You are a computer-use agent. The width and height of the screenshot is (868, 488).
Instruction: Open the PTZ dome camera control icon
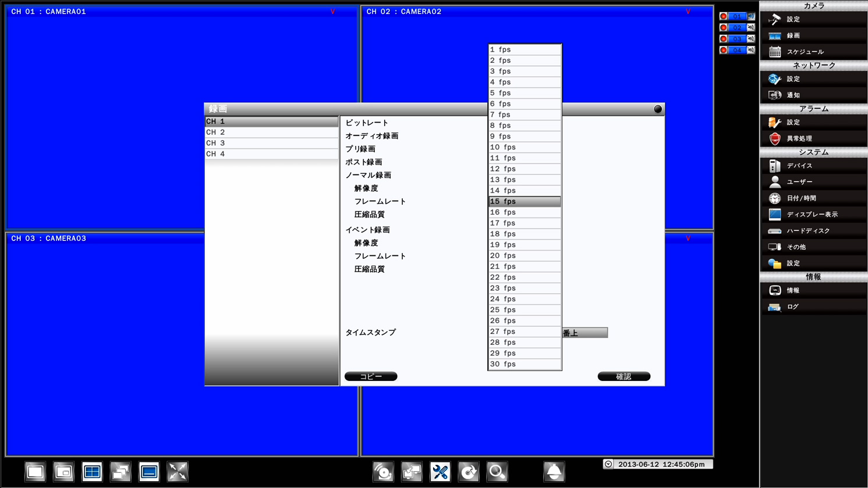click(x=554, y=472)
